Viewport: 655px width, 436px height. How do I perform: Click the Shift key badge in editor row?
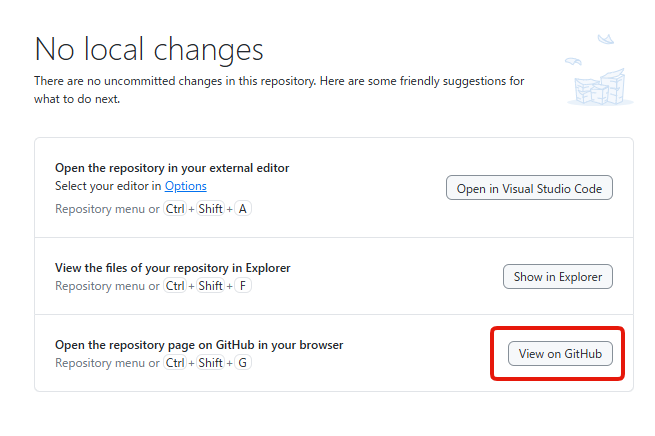pyautogui.click(x=210, y=209)
